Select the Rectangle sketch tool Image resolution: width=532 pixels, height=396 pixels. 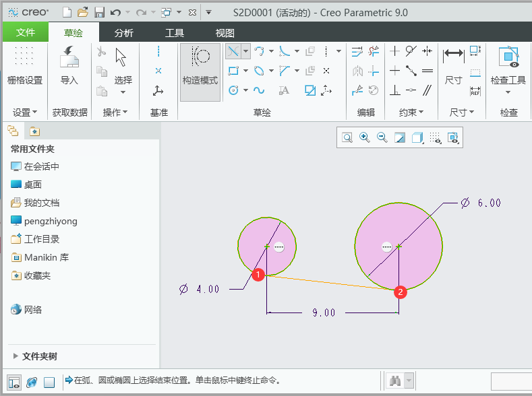pyautogui.click(x=233, y=71)
